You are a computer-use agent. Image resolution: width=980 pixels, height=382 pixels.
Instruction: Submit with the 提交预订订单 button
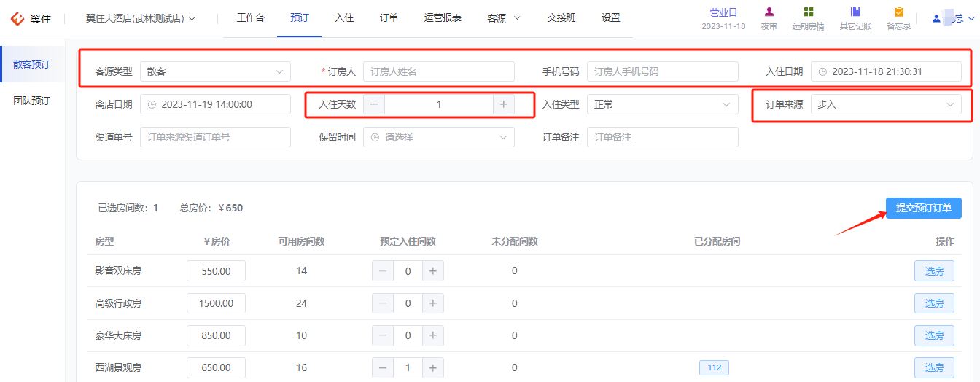click(x=924, y=208)
